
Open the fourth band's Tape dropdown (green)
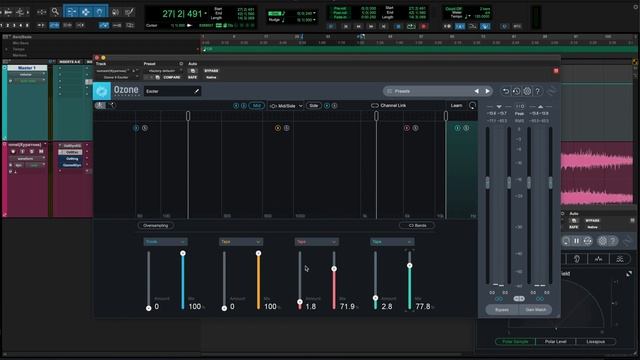(x=392, y=242)
